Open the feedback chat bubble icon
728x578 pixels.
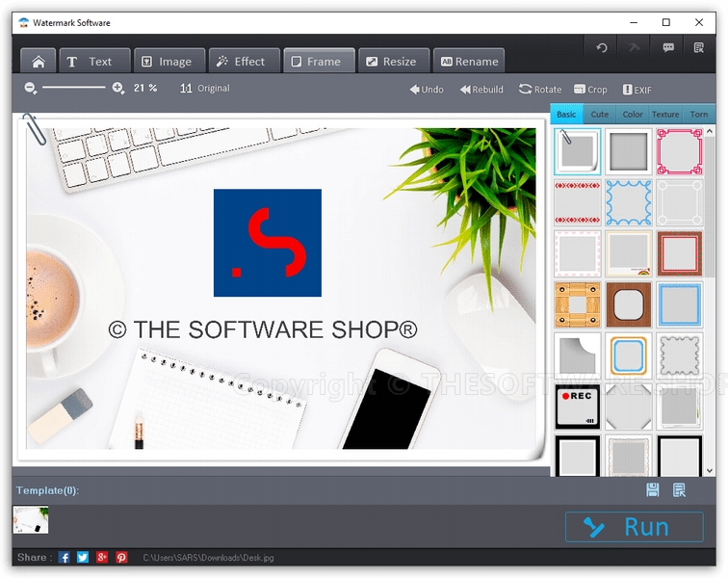[668, 47]
